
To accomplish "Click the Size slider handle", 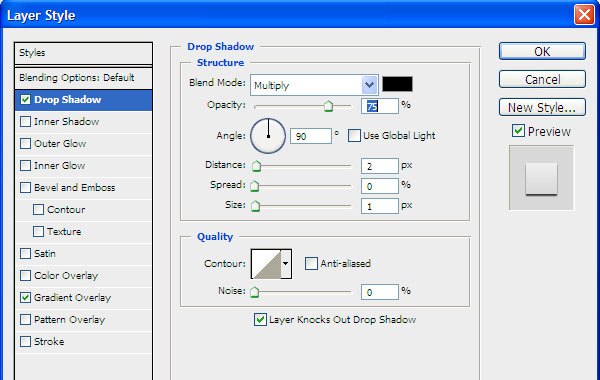I will point(255,206).
